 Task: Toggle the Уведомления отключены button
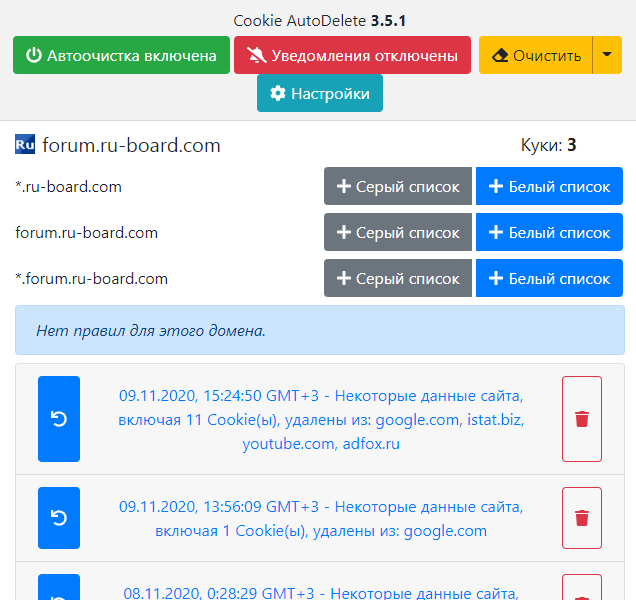[352, 55]
